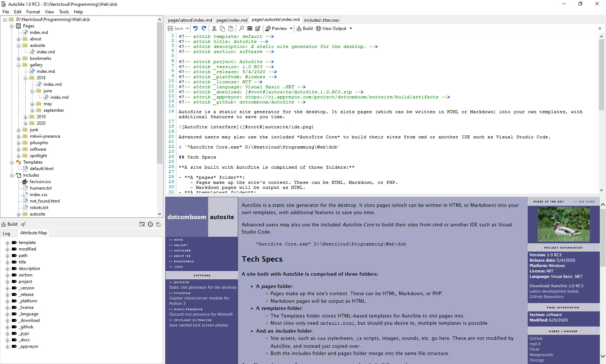Click the GitHub Repository link in preview
Screen dimensions: 606x364
pos(546,297)
